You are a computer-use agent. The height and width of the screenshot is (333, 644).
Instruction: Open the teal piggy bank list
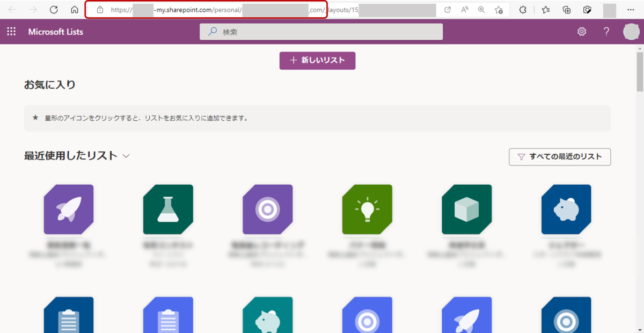coord(268,315)
